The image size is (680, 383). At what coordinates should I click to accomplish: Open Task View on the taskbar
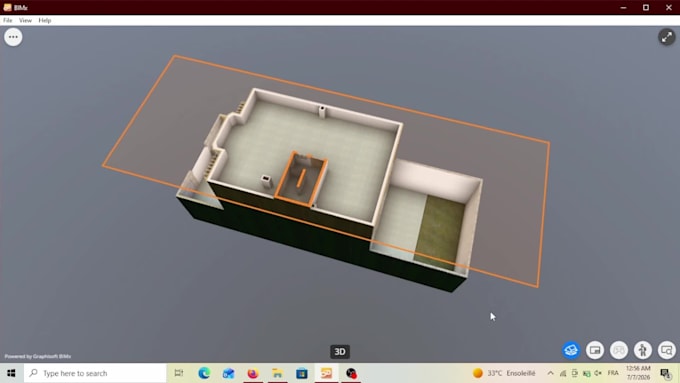(x=179, y=373)
